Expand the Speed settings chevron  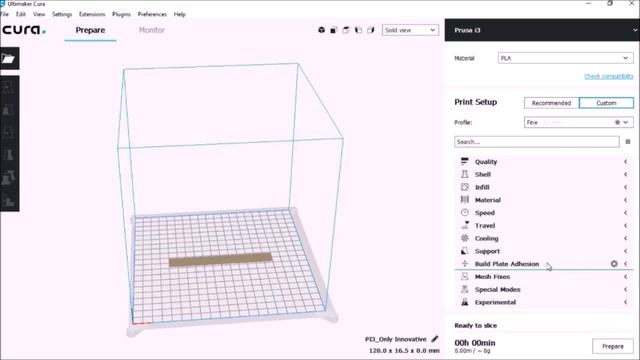625,213
